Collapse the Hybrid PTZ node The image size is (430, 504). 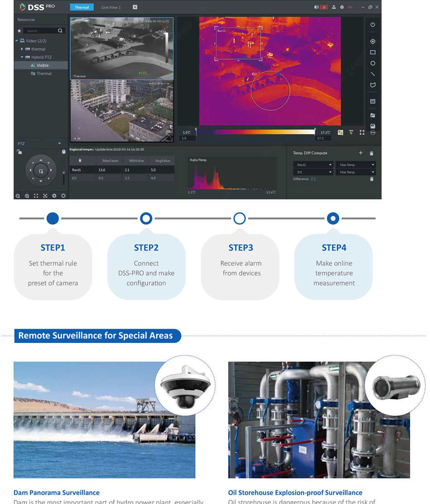[x=22, y=57]
